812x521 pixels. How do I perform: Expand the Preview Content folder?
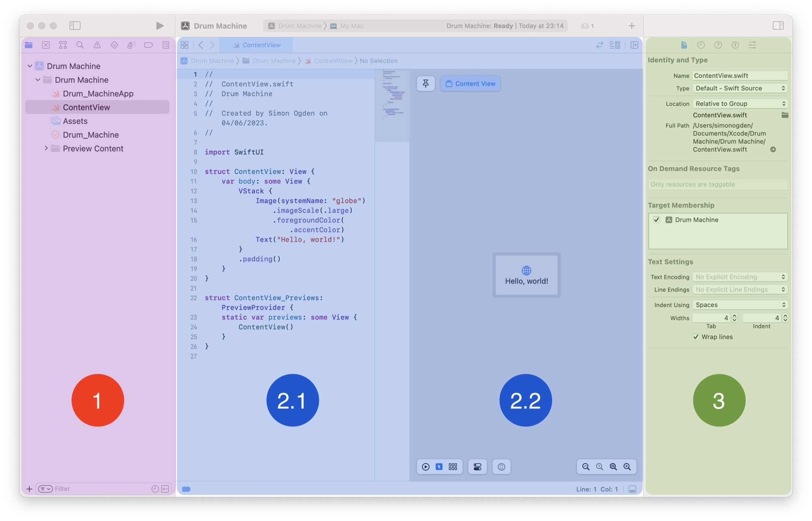point(46,148)
